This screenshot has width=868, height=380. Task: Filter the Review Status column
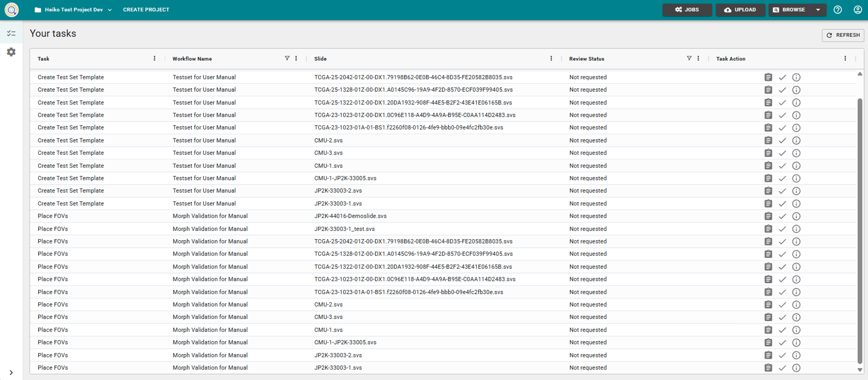[689, 58]
